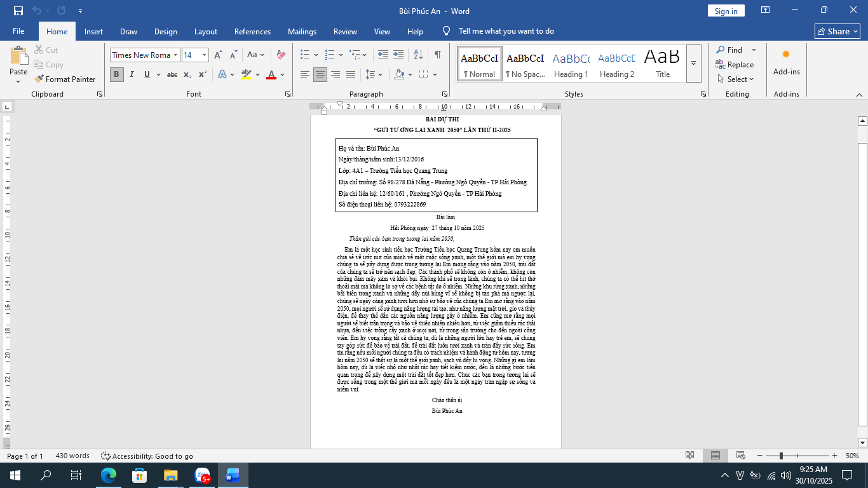Toggle Subscript formatting
This screenshot has height=488, width=868.
click(187, 74)
